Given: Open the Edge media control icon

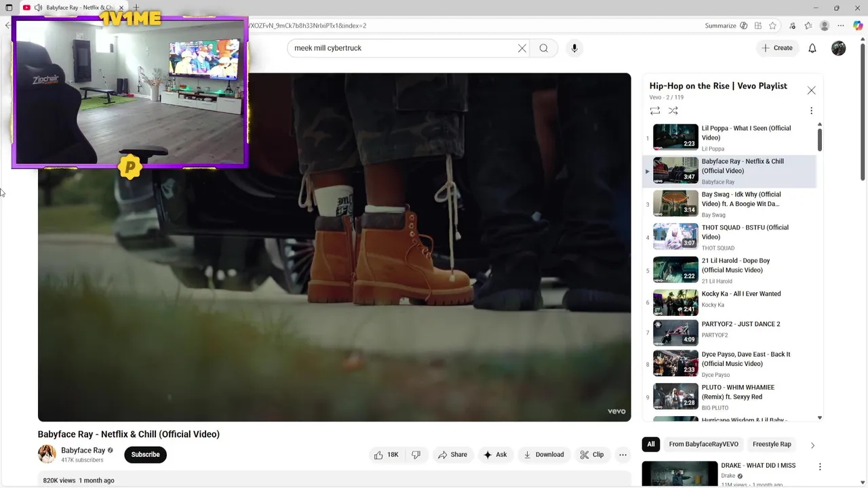Looking at the screenshot, I should click(x=792, y=26).
